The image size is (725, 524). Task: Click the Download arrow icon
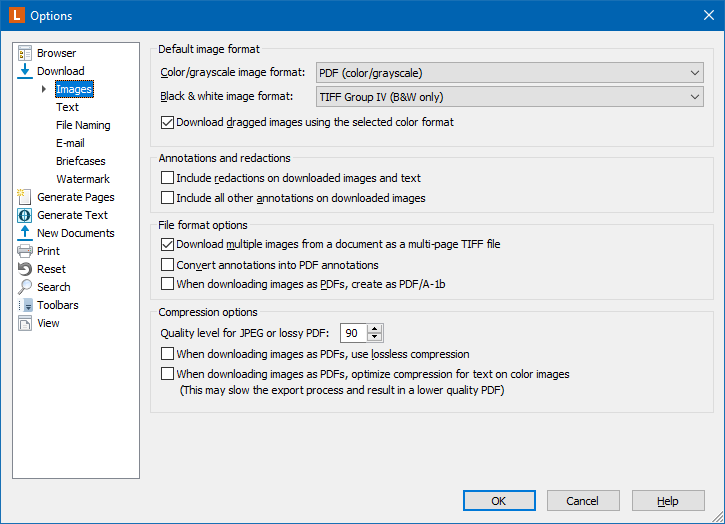pyautogui.click(x=25, y=71)
